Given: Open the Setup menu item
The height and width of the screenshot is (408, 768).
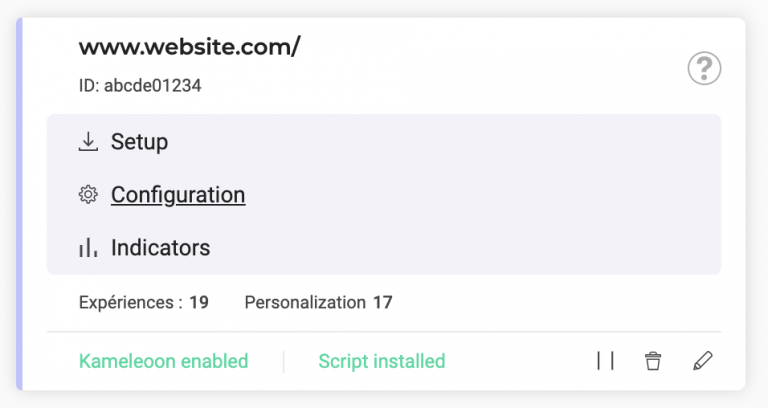Looking at the screenshot, I should tap(139, 142).
